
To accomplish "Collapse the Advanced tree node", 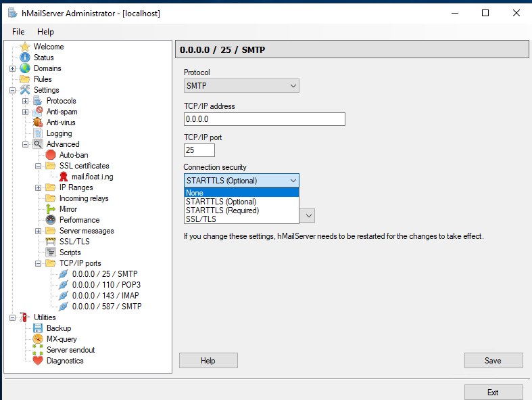I will coord(26,144).
